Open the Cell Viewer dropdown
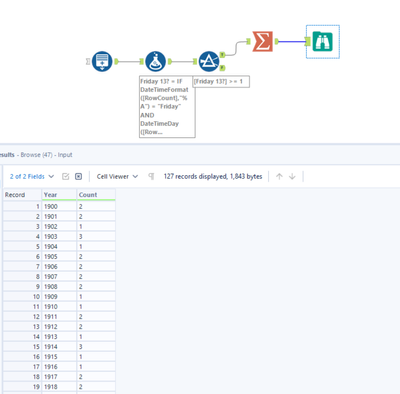The height and width of the screenshot is (394, 400). (117, 176)
